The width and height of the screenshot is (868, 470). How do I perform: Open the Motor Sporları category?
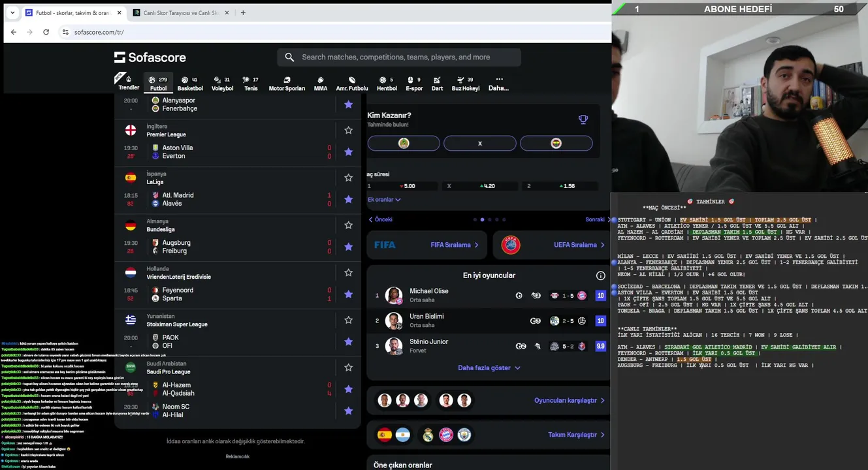point(287,83)
